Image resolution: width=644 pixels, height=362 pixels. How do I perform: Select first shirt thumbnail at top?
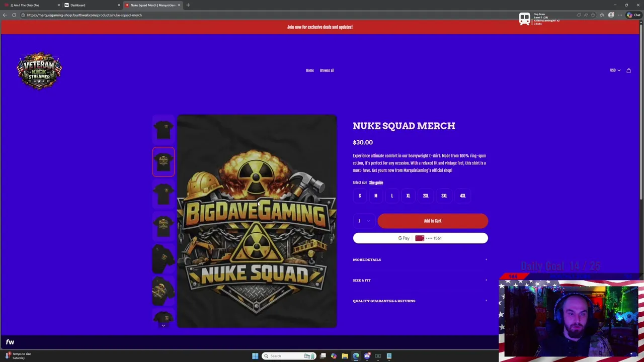(164, 129)
